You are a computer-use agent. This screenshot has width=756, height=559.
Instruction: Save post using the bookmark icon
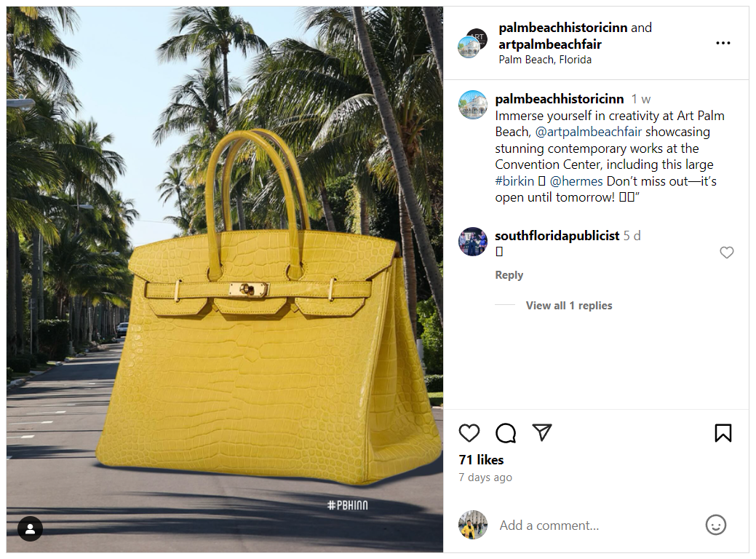pyautogui.click(x=723, y=432)
